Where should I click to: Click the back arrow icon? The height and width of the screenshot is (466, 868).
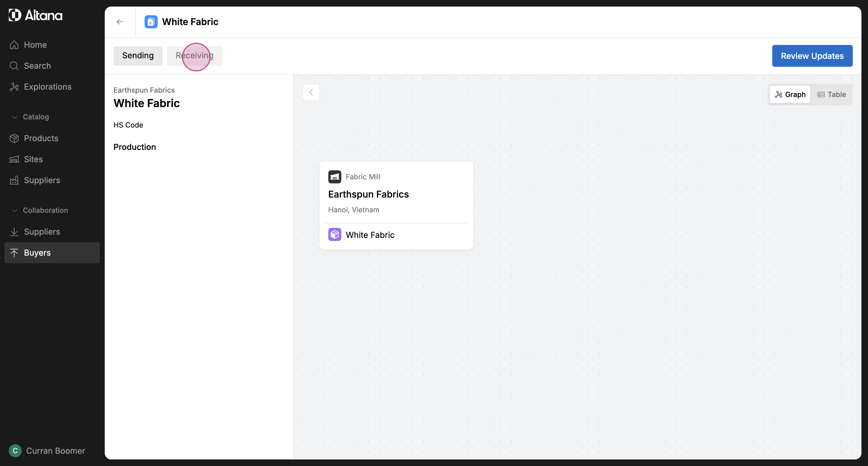click(x=120, y=22)
